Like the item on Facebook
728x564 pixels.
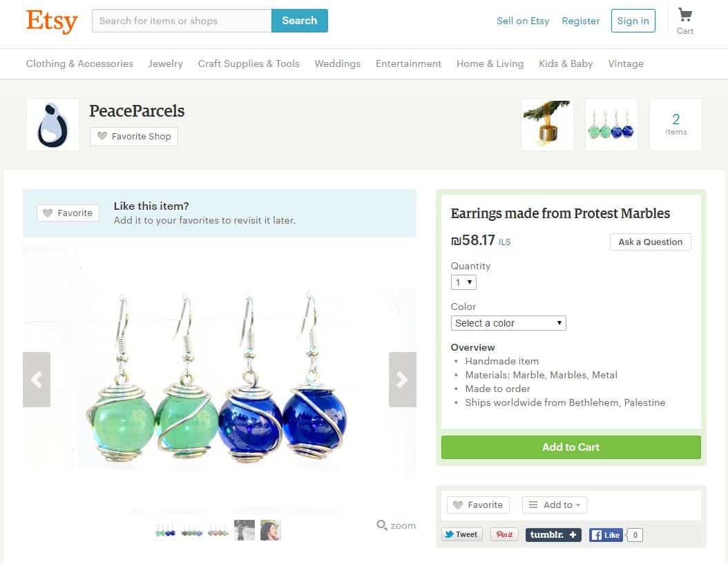(x=606, y=535)
